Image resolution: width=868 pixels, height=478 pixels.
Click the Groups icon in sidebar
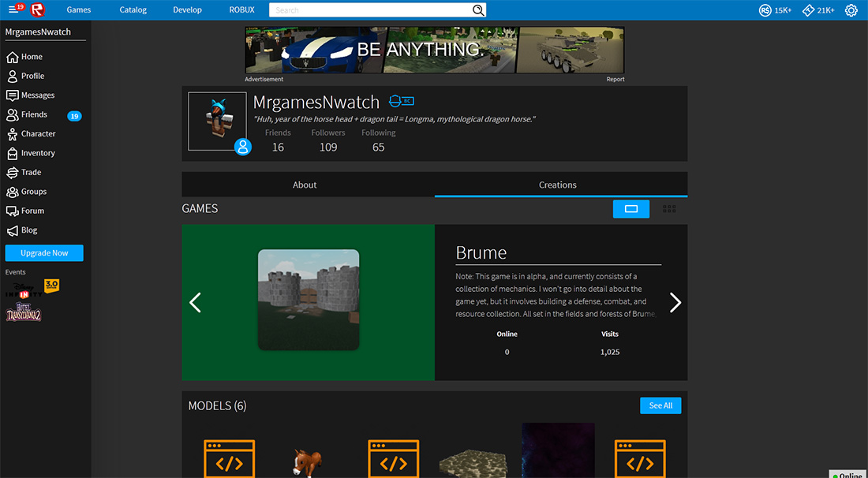click(x=12, y=192)
